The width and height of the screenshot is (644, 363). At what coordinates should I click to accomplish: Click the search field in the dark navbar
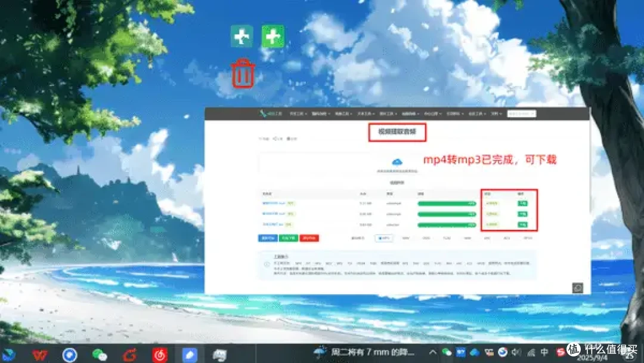pyautogui.click(x=522, y=113)
